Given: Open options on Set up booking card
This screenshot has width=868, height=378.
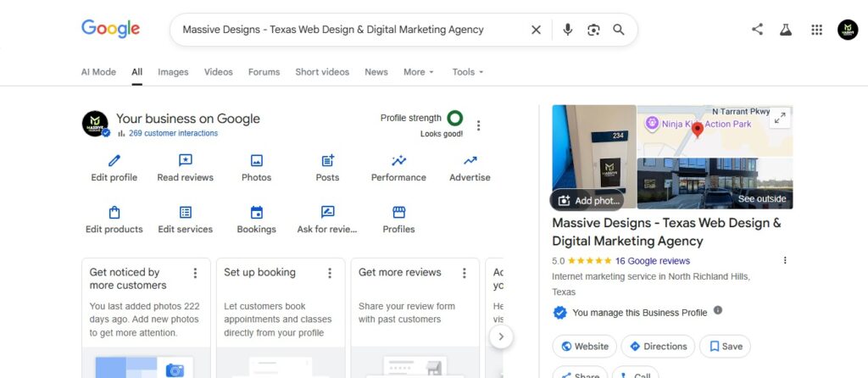Looking at the screenshot, I should [x=330, y=273].
